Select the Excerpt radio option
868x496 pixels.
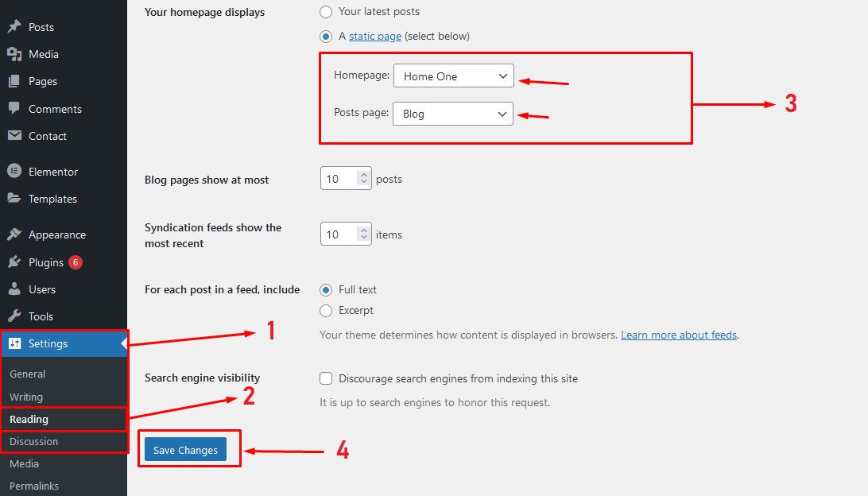(x=326, y=311)
